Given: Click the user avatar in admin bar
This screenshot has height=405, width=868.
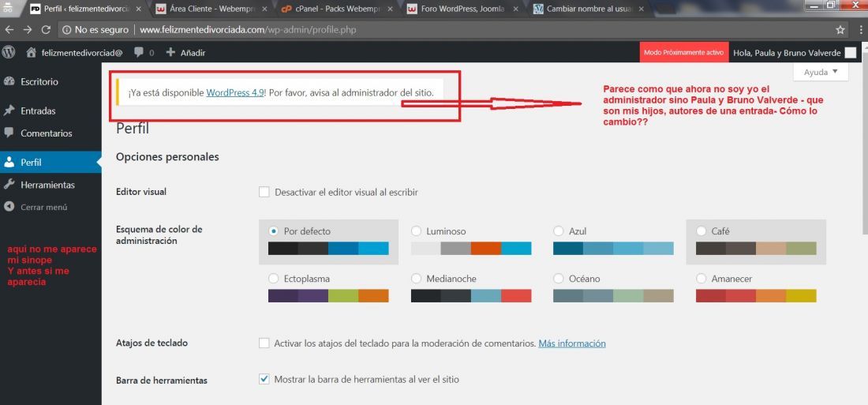Looking at the screenshot, I should [x=850, y=53].
